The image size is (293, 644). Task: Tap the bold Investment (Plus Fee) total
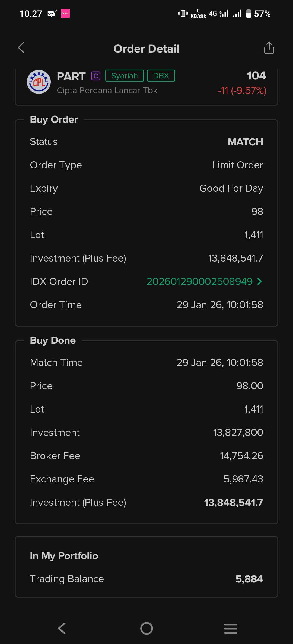pyautogui.click(x=233, y=503)
